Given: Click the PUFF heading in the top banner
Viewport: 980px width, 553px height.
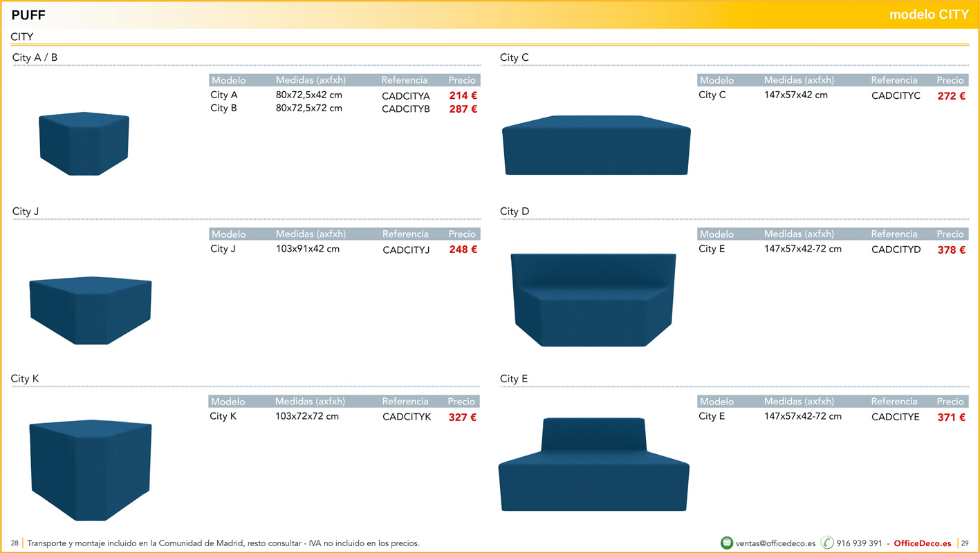Looking at the screenshot, I should 28,15.
